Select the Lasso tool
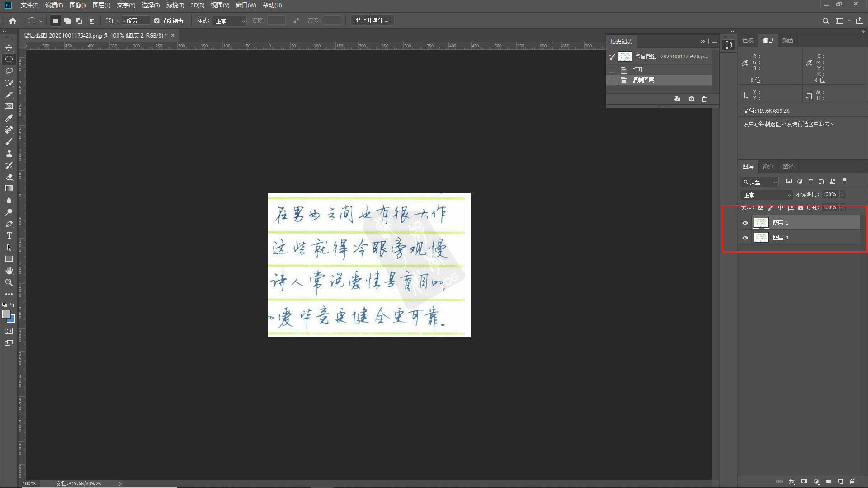Screen dimensions: 868x488 (9, 71)
